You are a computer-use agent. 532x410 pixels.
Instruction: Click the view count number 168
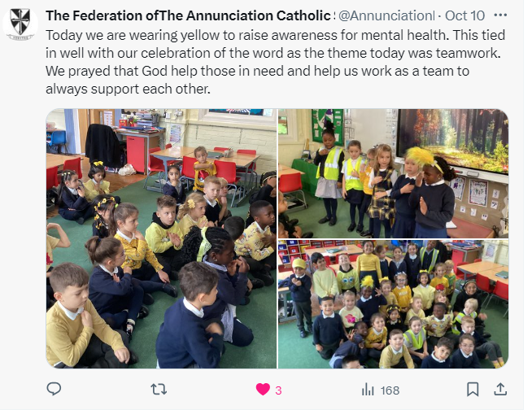(x=390, y=390)
